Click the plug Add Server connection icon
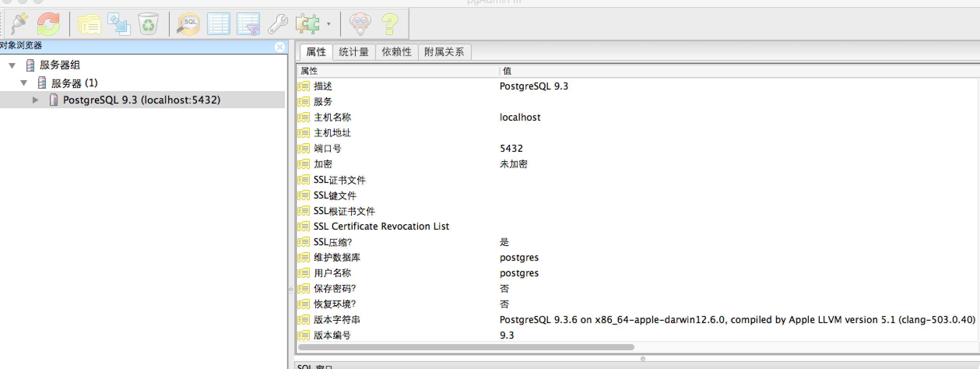The width and height of the screenshot is (980, 369). 19,24
